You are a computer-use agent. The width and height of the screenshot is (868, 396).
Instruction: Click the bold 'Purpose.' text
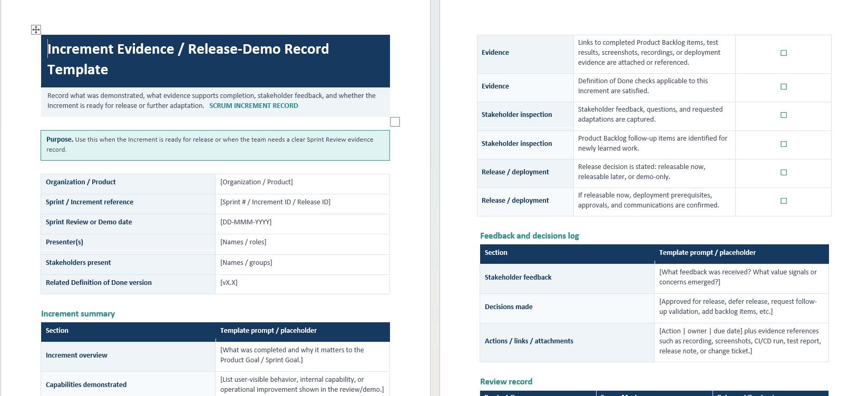pos(60,140)
